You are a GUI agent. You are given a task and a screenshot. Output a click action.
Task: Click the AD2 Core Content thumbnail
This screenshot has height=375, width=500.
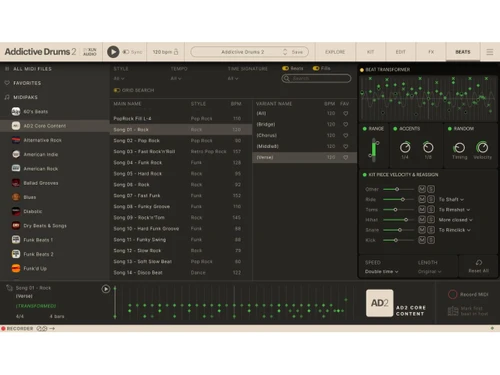point(380,303)
